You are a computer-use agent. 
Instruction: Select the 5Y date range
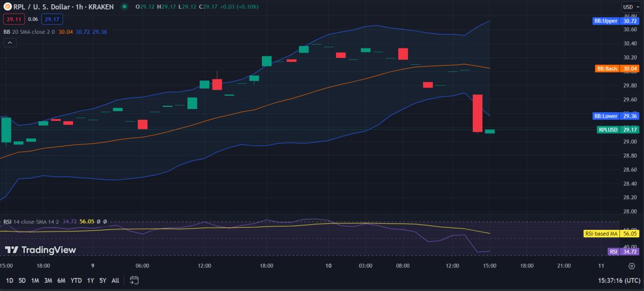(103, 280)
